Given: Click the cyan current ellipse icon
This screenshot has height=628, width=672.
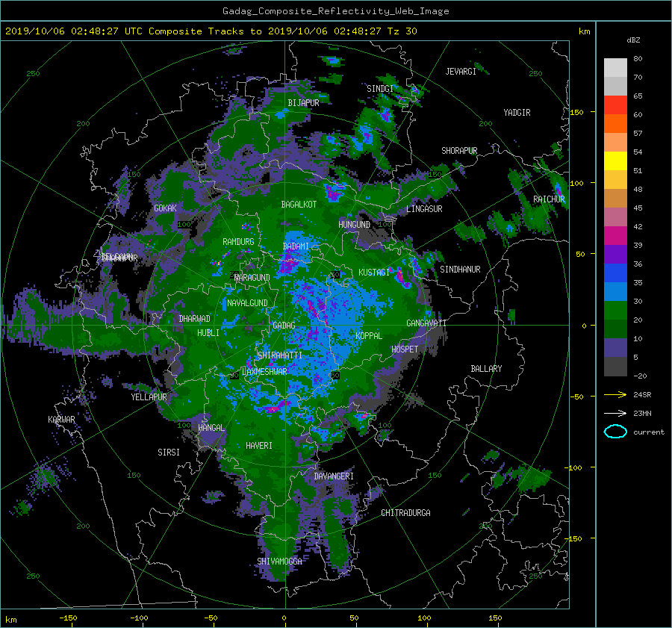Looking at the screenshot, I should [x=615, y=432].
